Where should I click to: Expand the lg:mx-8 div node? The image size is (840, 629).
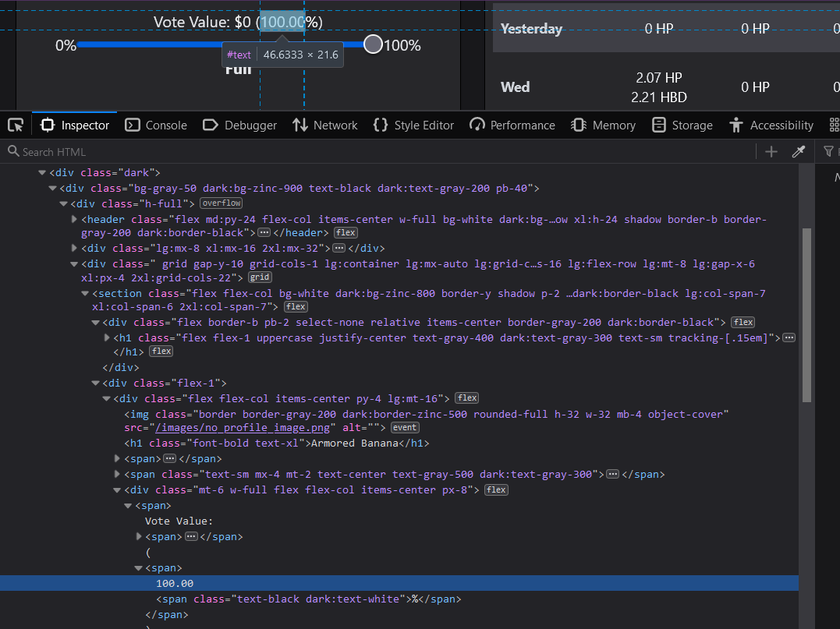pos(74,248)
